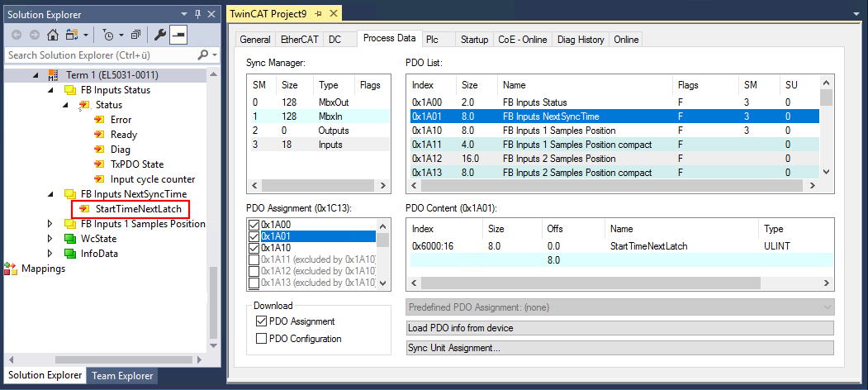The height and width of the screenshot is (390, 868).
Task: Click Load PDO info from device button
Action: coord(620,328)
